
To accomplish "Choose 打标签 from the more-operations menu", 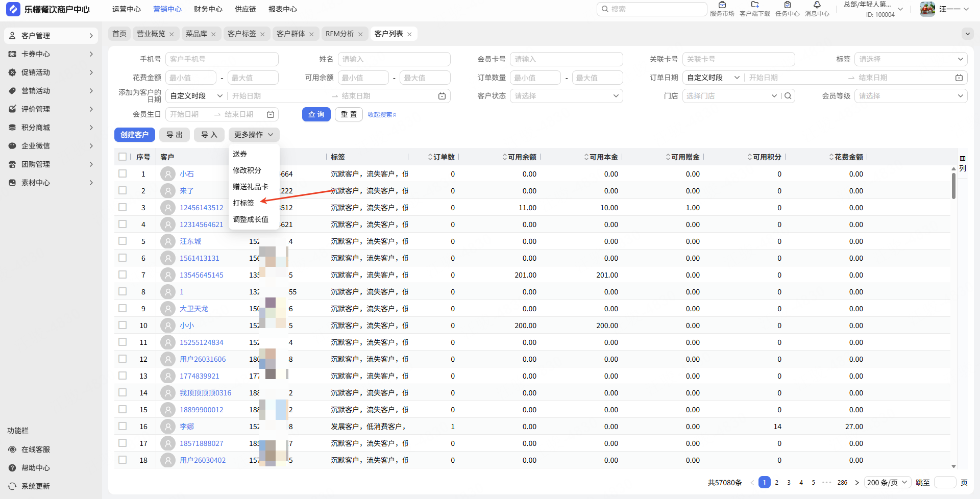I will click(243, 203).
